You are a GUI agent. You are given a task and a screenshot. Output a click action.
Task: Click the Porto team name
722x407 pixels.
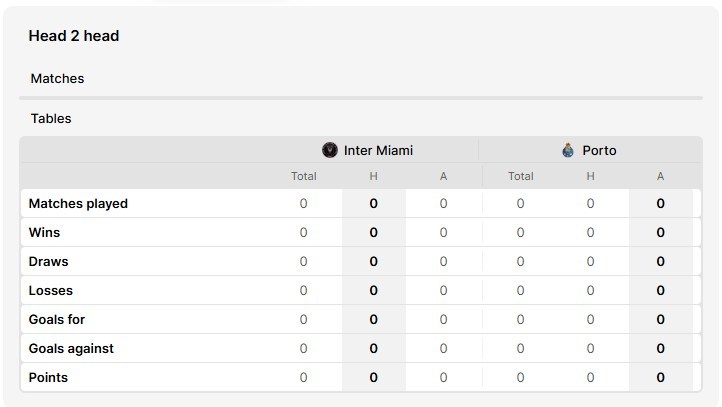(600, 150)
